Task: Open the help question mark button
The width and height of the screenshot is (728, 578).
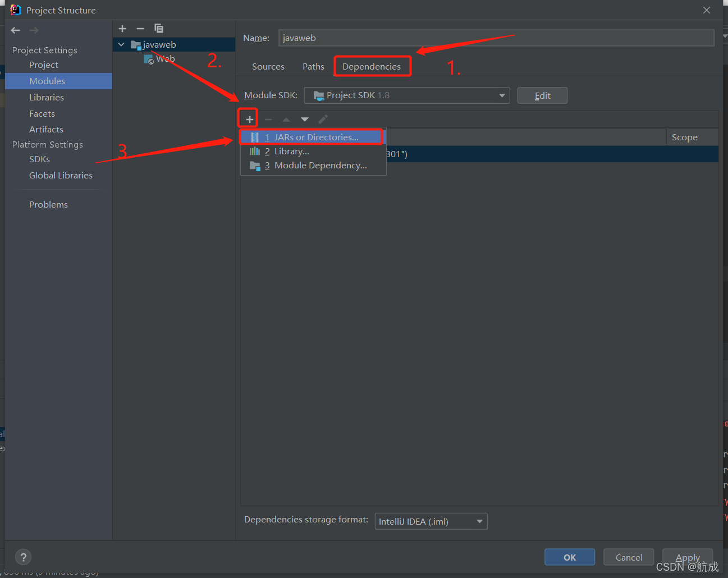Action: pos(23,557)
